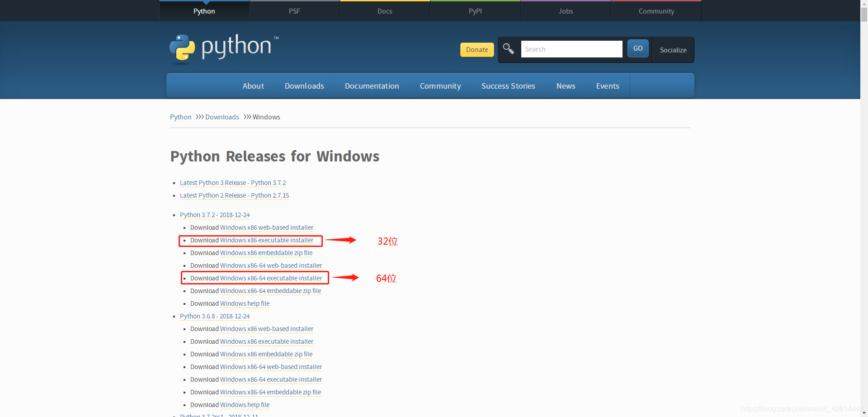Download 3.6.8 Windows x86 embeddable zip file

(x=266, y=354)
